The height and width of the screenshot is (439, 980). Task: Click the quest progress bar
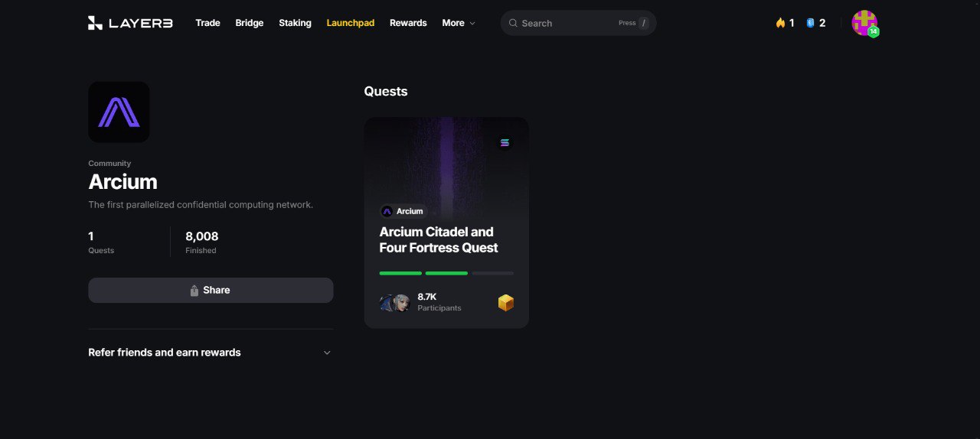click(446, 273)
